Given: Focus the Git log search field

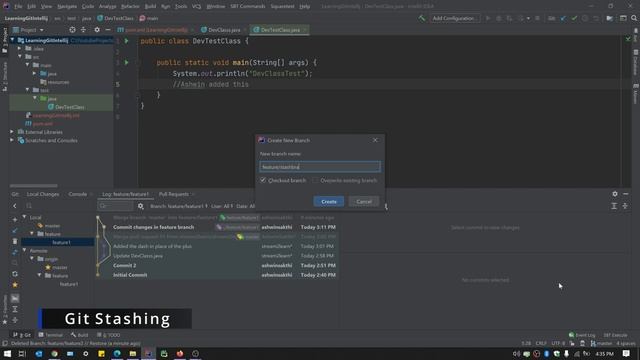Looking at the screenshot, I should (x=116, y=206).
